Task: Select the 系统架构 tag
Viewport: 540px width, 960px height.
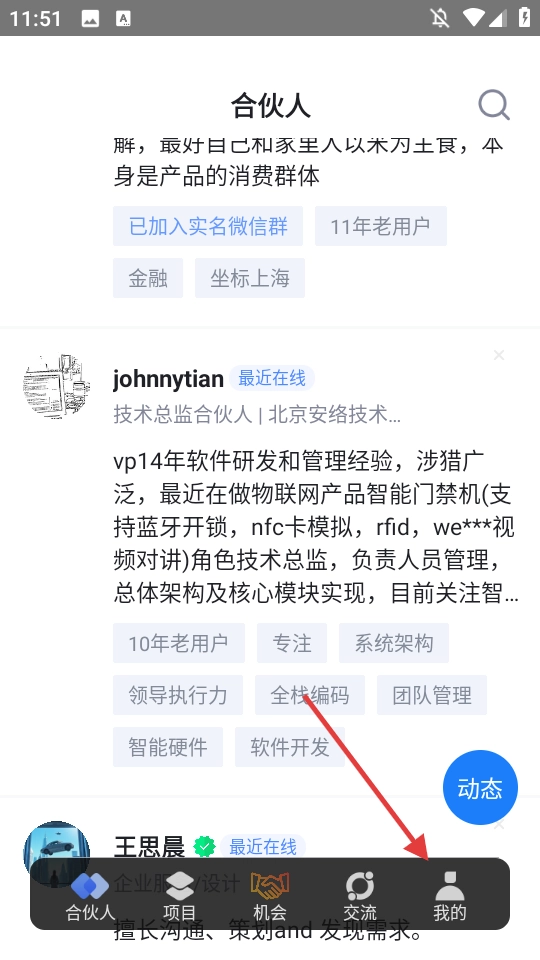Action: click(394, 643)
